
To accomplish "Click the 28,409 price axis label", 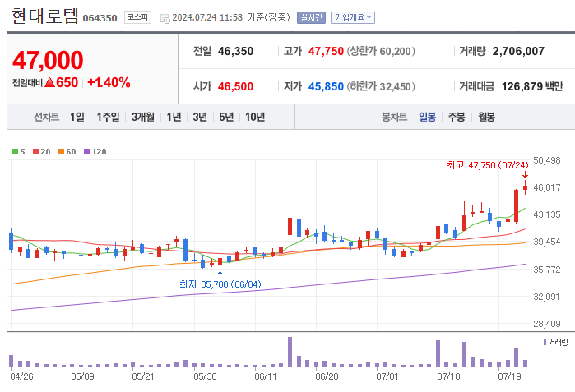I will point(547,324).
